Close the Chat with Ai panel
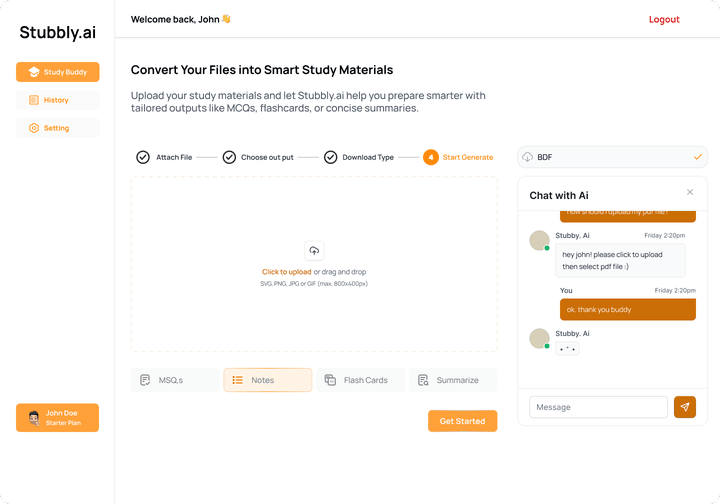 coord(690,192)
